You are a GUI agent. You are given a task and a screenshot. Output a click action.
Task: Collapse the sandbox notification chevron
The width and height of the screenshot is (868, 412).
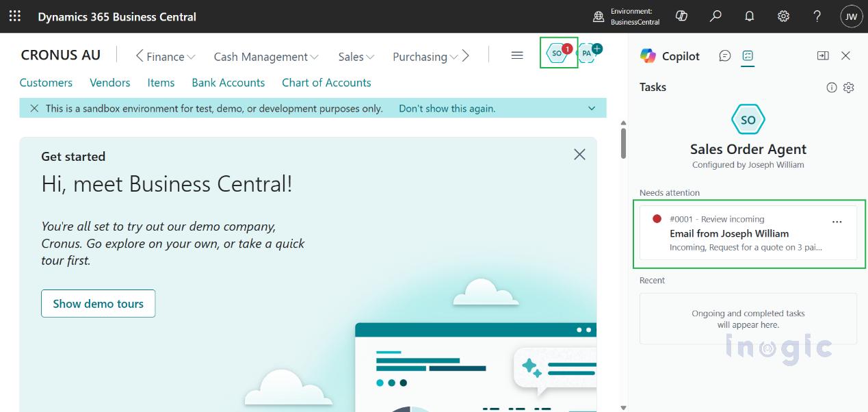pos(592,108)
